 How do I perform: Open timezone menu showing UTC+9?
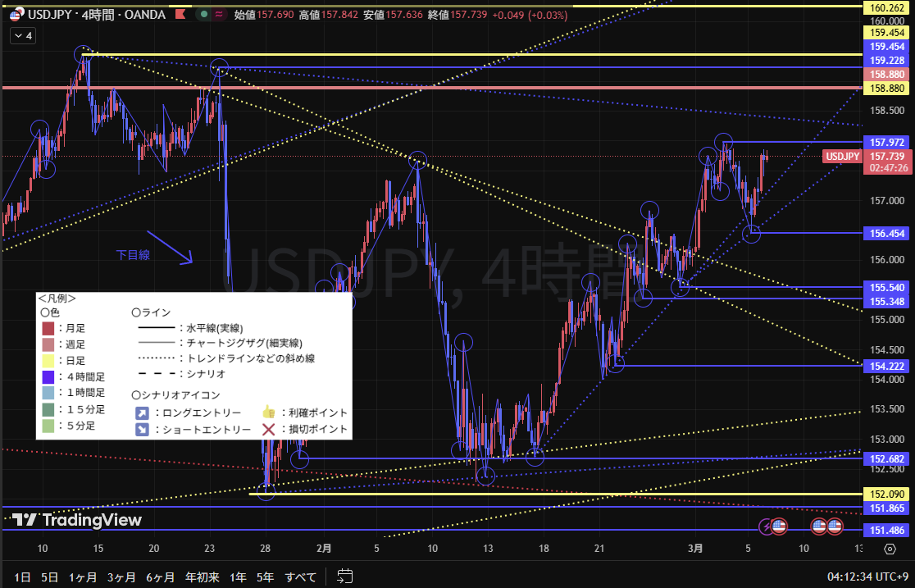pos(869,577)
